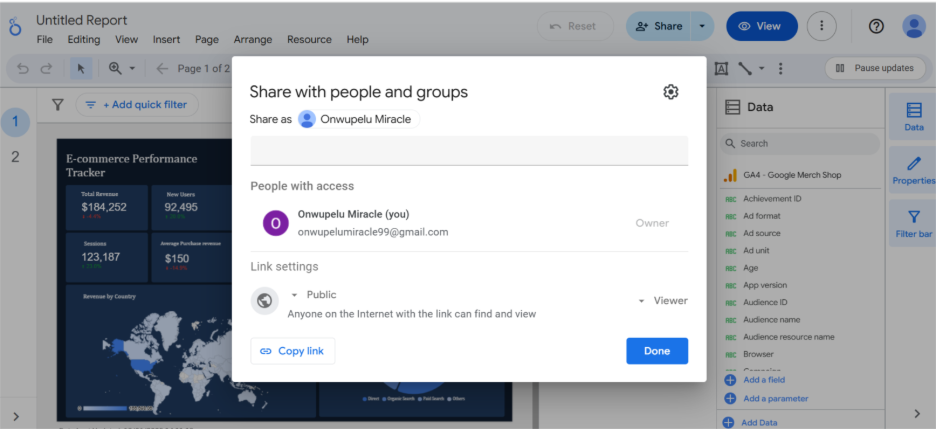Click the filter funnel icon above canvas
The image size is (936, 429).
[58, 105]
